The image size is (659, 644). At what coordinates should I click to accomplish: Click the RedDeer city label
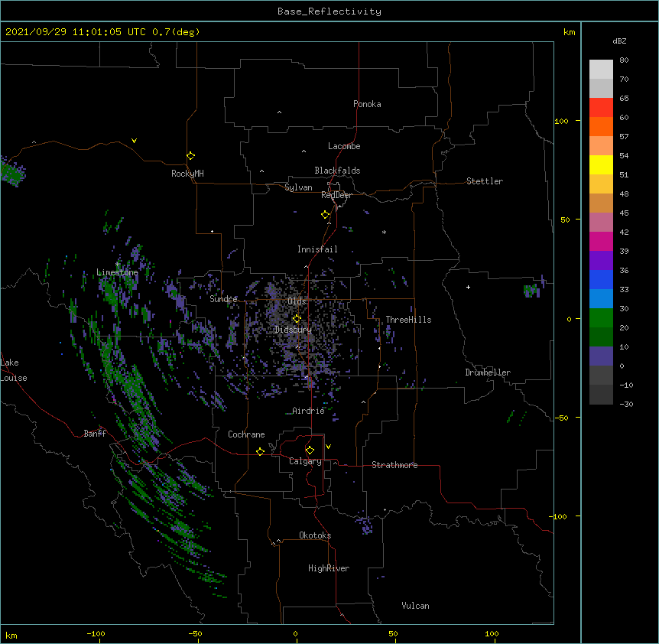(336, 195)
